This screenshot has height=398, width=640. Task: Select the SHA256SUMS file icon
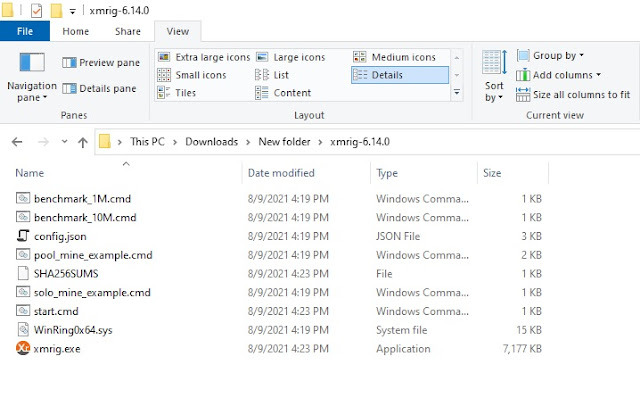tap(23, 273)
